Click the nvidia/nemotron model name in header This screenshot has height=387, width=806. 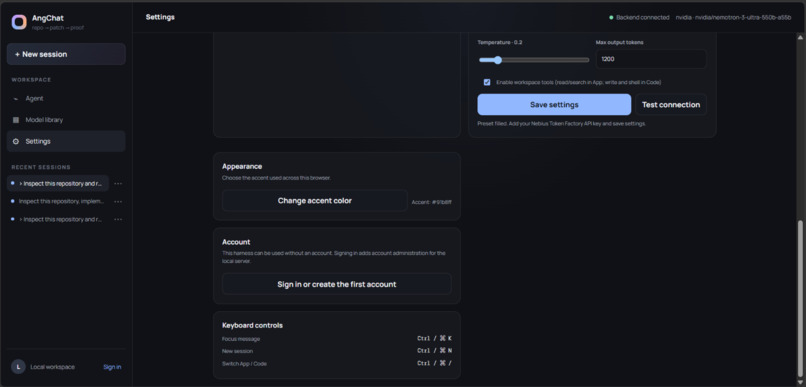[733, 17]
